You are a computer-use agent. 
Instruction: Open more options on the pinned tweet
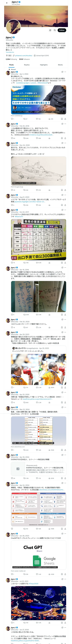(x=65, y=72)
